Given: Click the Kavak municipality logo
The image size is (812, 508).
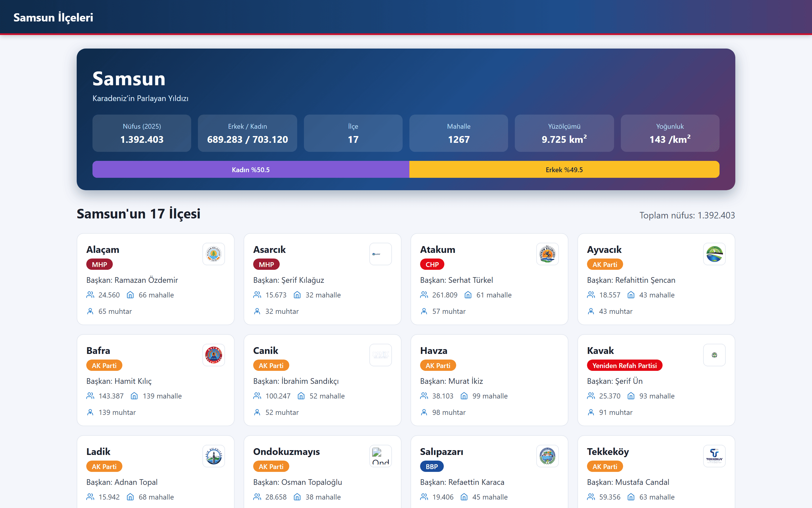Looking at the screenshot, I should (714, 355).
